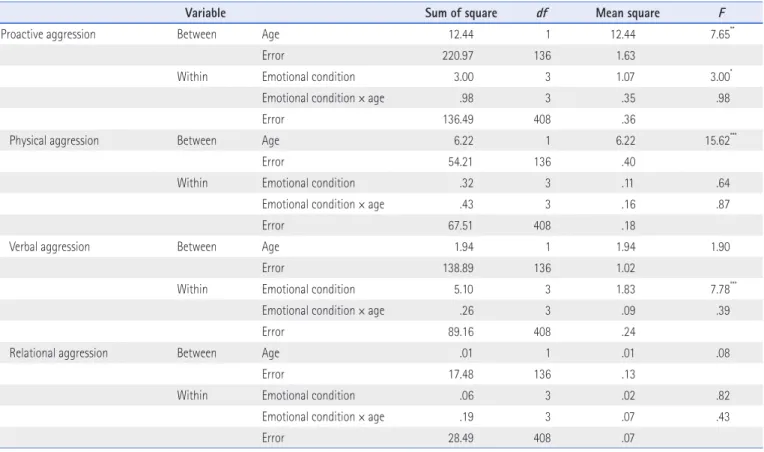Screen dimensions: 764x452
Task: Click the F value .82
Action: pyautogui.click(x=723, y=396)
